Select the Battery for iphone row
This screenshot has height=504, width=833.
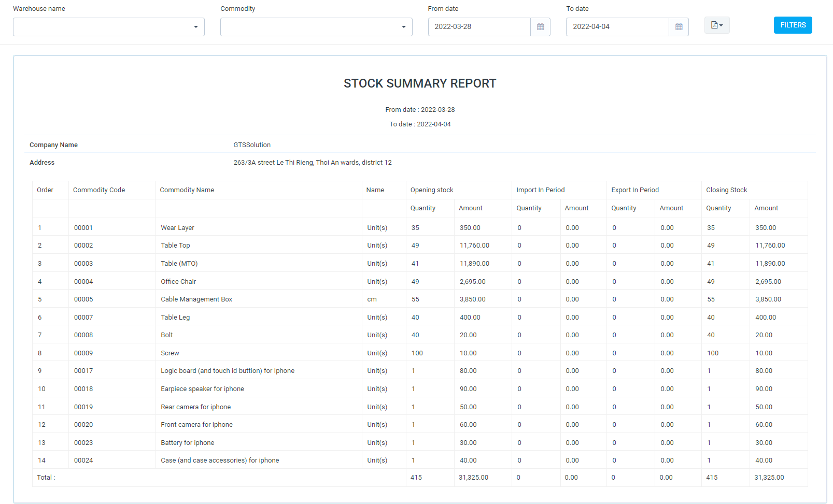[x=187, y=443]
